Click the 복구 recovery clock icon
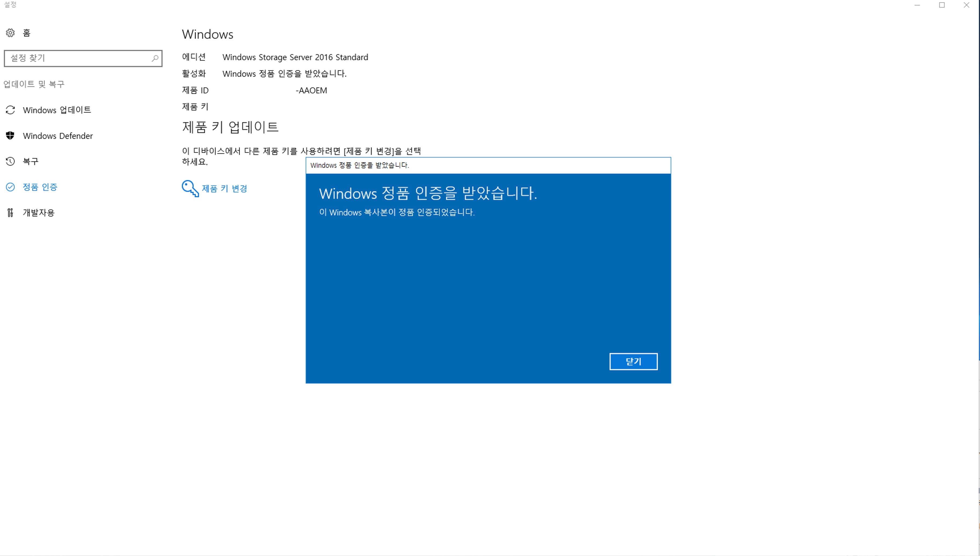The width and height of the screenshot is (980, 556). (10, 161)
